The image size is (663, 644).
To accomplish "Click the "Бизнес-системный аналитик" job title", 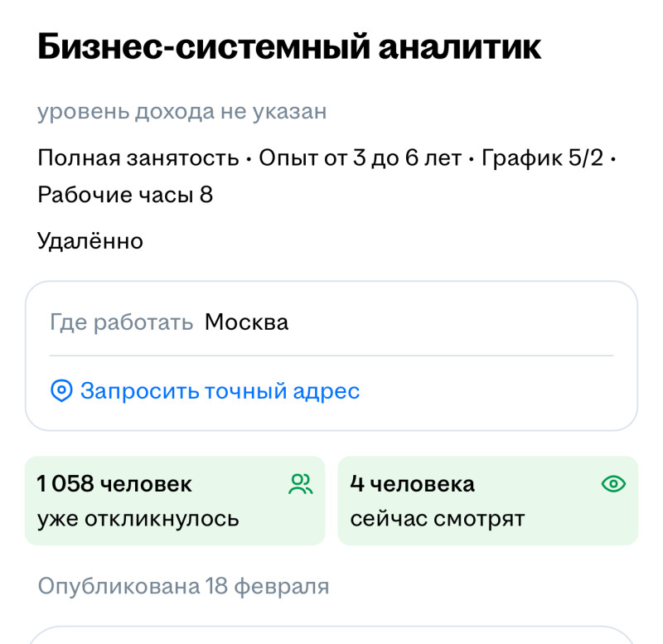I will point(289,48).
